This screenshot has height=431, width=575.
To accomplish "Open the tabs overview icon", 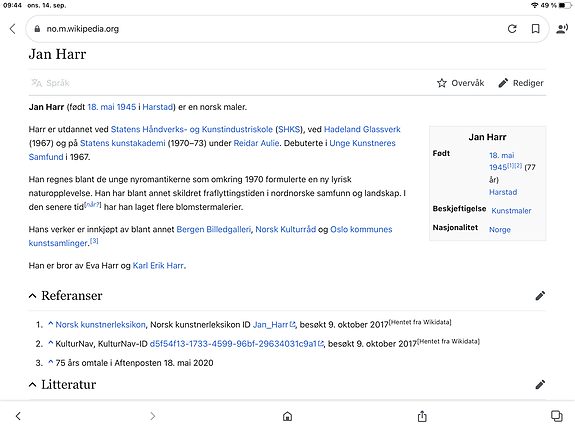I will click(557, 416).
